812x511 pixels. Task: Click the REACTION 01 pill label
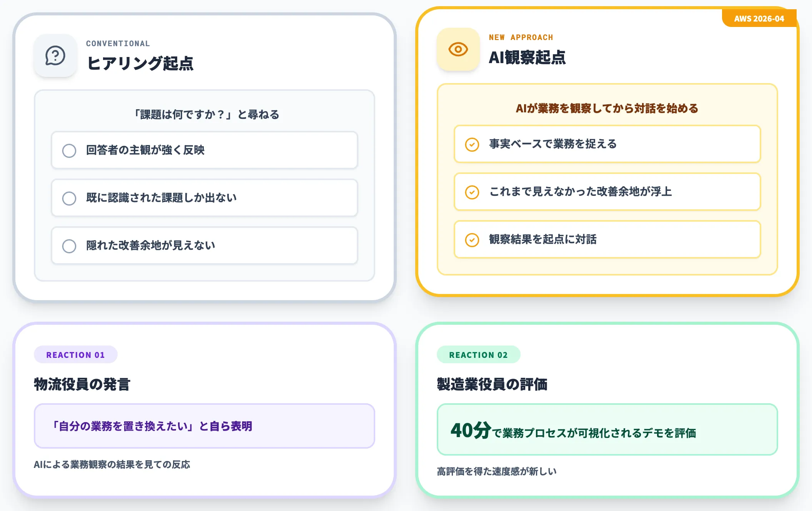[x=76, y=354]
